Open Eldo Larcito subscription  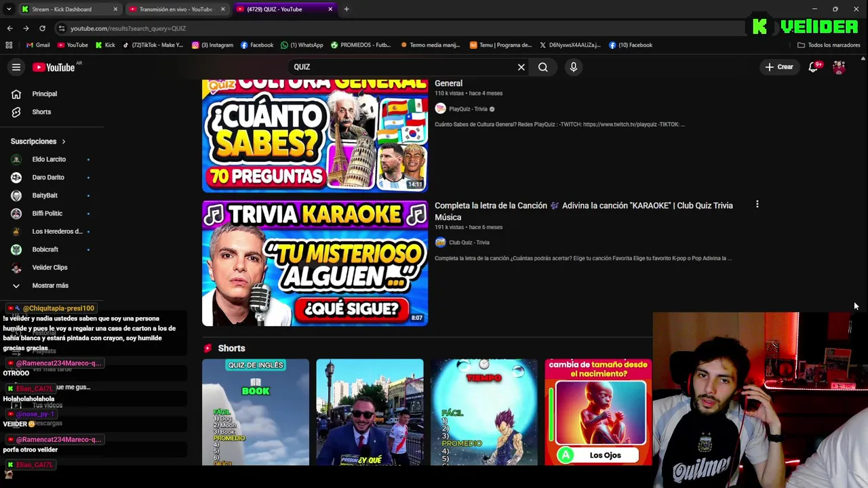tap(49, 159)
